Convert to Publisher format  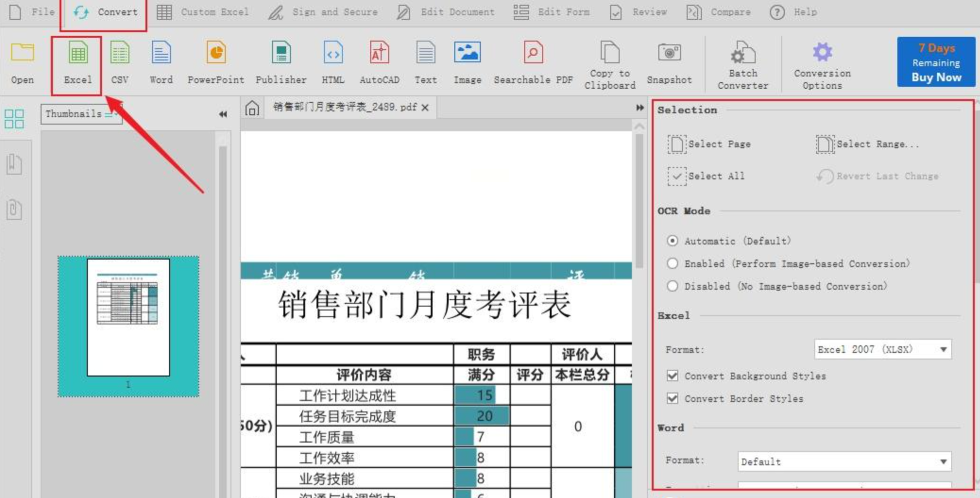(x=281, y=63)
